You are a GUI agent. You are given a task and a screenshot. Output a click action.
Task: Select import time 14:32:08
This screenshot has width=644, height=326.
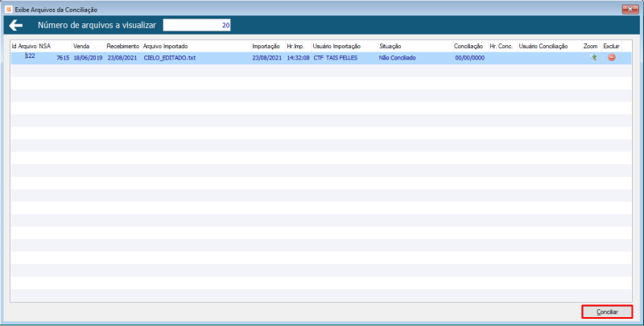[x=298, y=58]
